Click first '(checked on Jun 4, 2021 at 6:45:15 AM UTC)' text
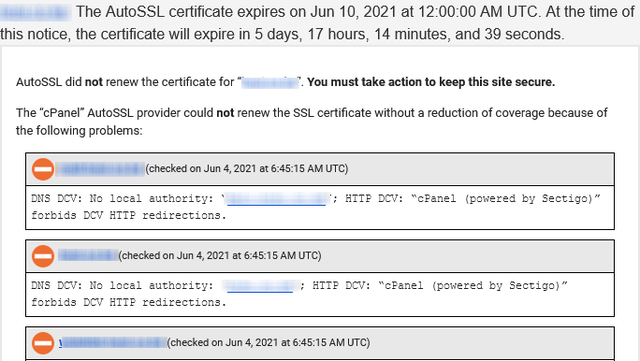Screen dimensions: 640x361 [x=247, y=169]
